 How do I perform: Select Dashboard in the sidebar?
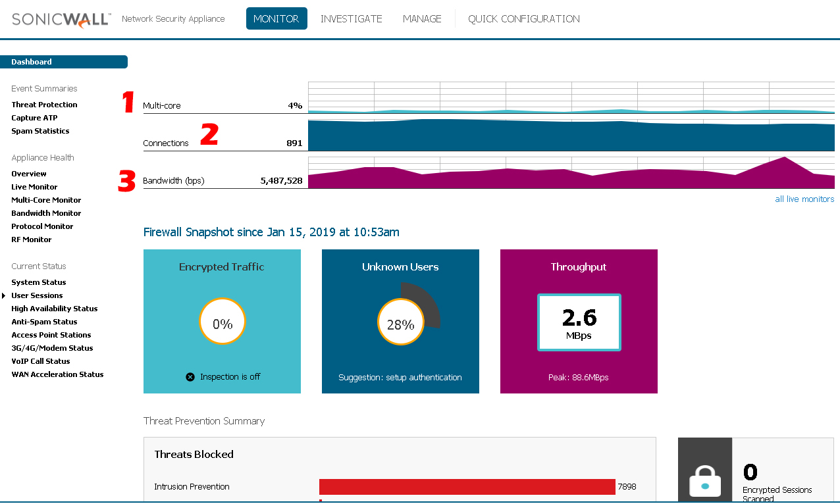[x=31, y=61]
